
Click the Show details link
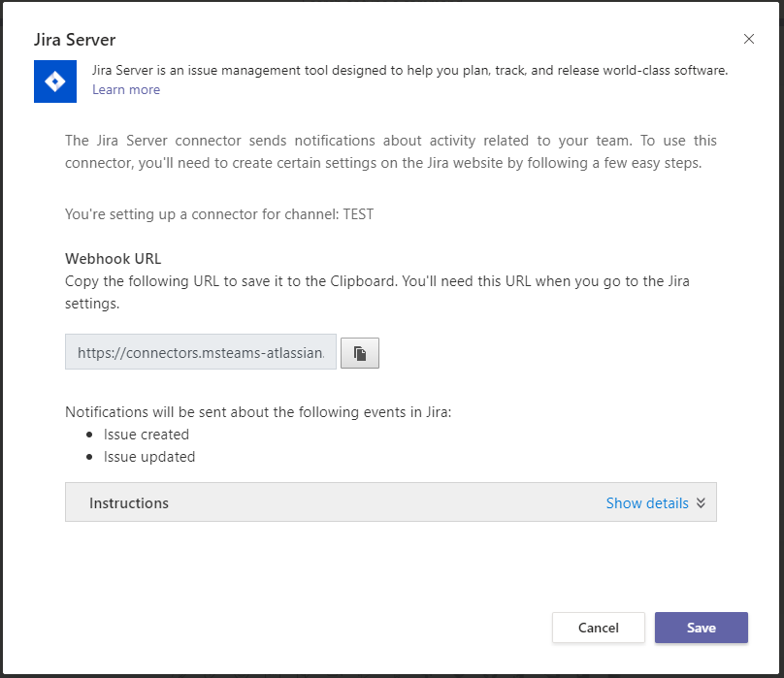pos(647,503)
